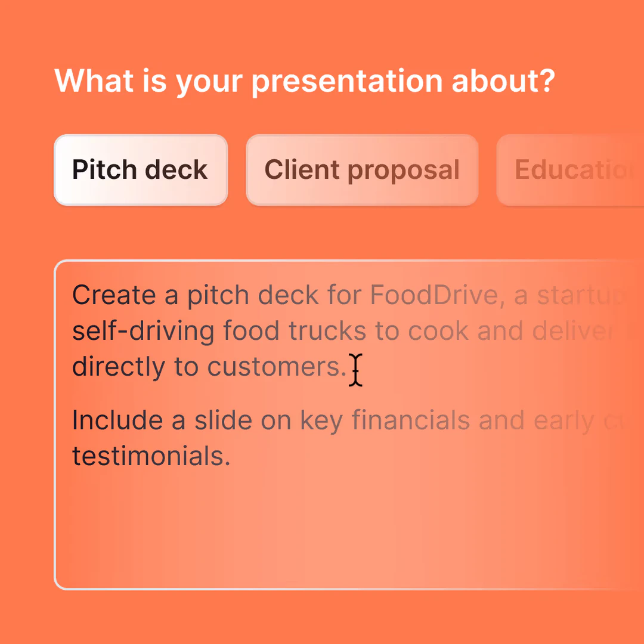644x644 pixels.
Task: Place cursor after the word customers
Action: pos(349,366)
